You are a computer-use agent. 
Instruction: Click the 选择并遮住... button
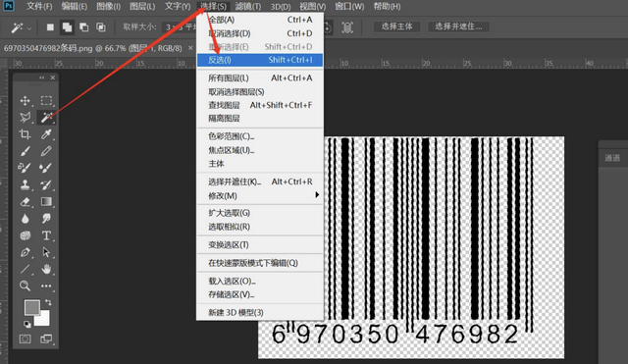click(x=458, y=26)
